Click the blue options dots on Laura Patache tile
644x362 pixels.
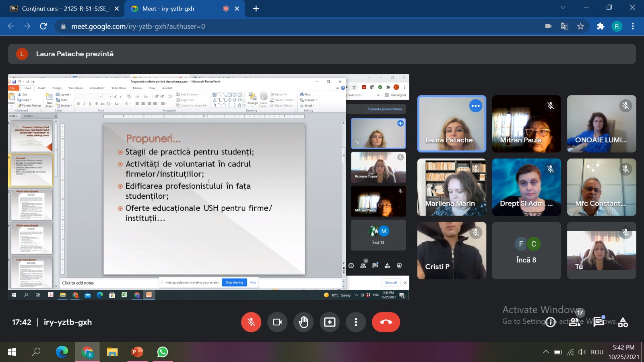pyautogui.click(x=475, y=106)
